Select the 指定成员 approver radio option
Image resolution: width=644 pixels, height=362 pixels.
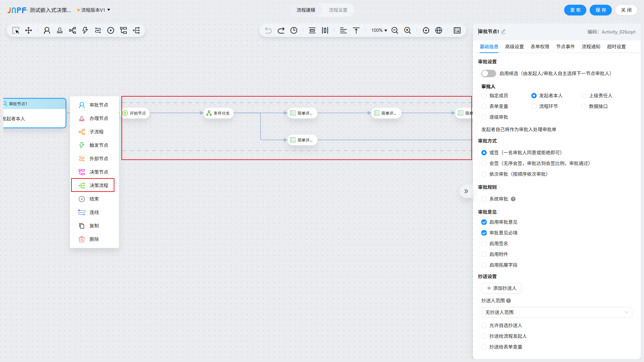[x=484, y=96]
